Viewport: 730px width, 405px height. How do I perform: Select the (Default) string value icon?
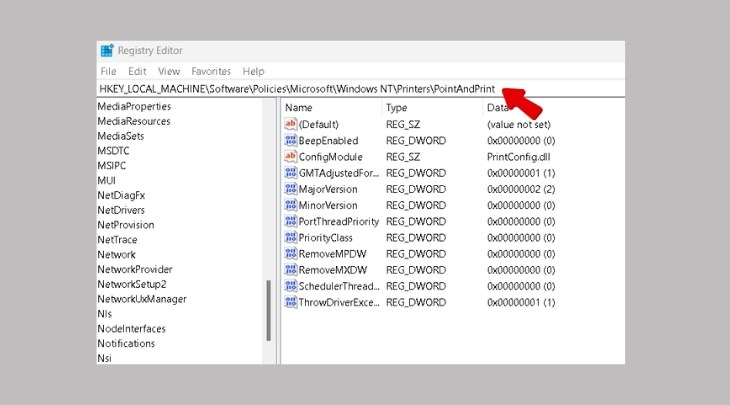click(291, 124)
